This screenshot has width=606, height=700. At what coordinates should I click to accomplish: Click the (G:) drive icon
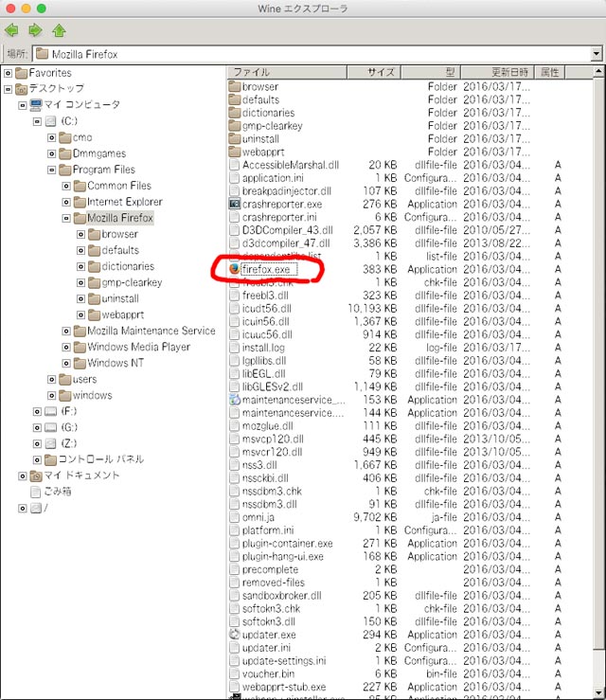click(51, 427)
